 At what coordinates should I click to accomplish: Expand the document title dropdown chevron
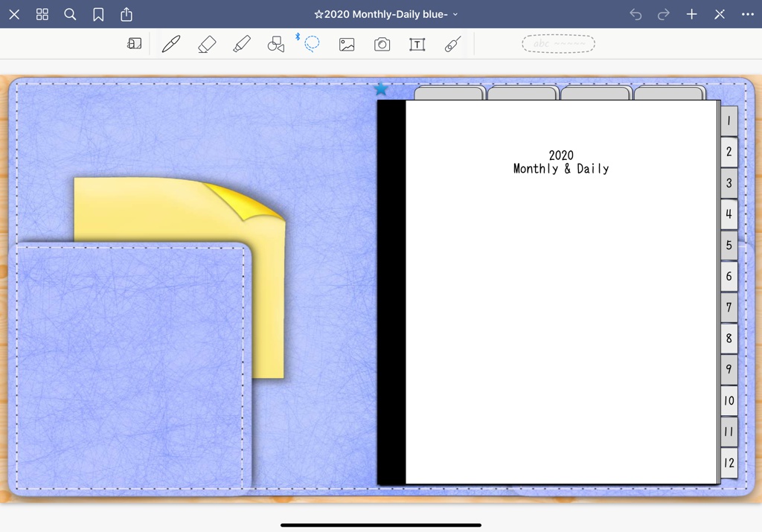pyautogui.click(x=455, y=15)
